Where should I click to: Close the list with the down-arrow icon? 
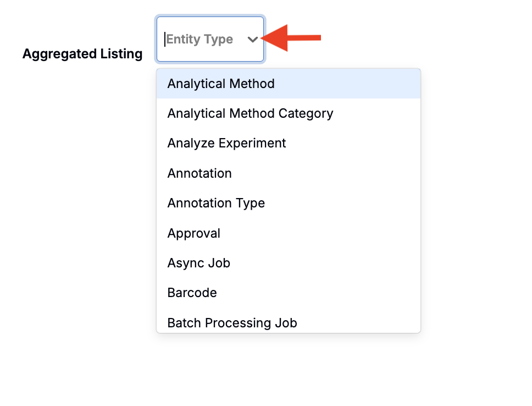(x=252, y=40)
